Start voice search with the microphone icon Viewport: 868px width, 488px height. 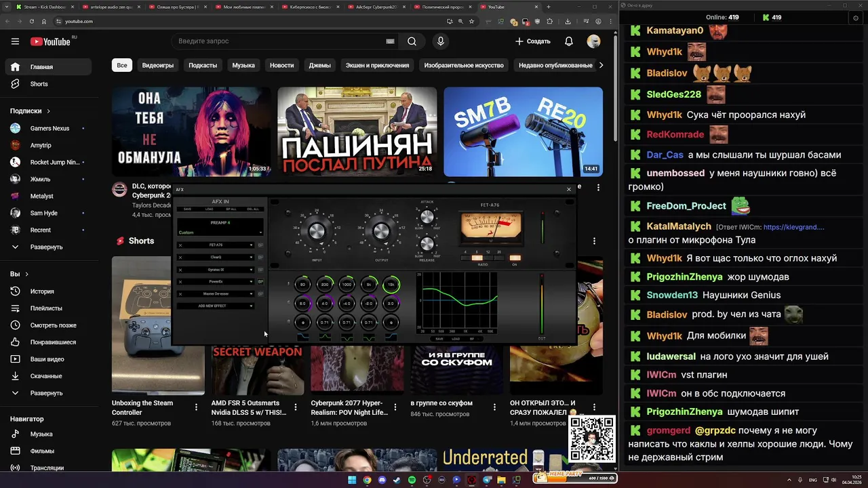(441, 41)
